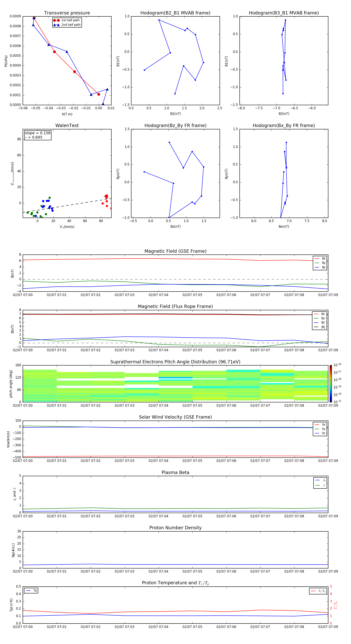The image size is (351, 644).
Task: Click the pitch angle color bar
Action: 331,383
